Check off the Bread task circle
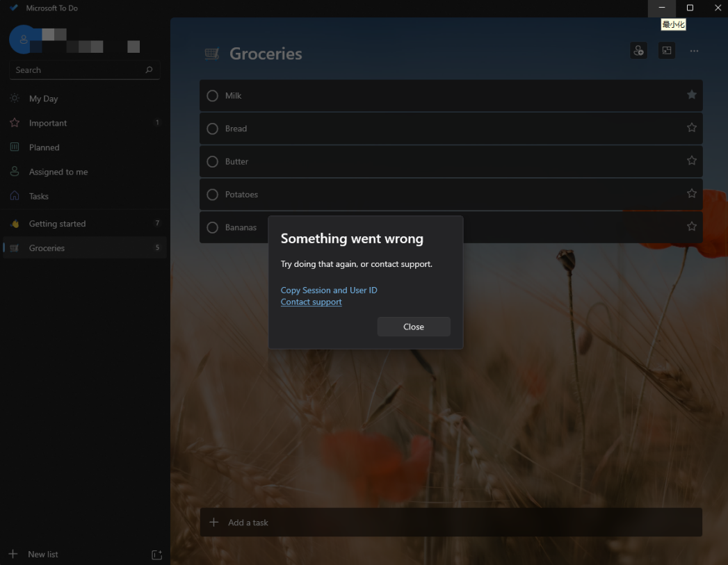This screenshot has width=728, height=565. click(213, 129)
